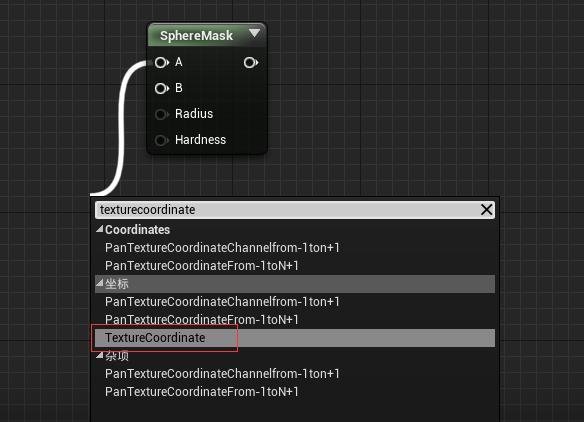Choose PanTextureCoordinateChannelfrom-1ton+1 under Coordinates

click(x=222, y=248)
